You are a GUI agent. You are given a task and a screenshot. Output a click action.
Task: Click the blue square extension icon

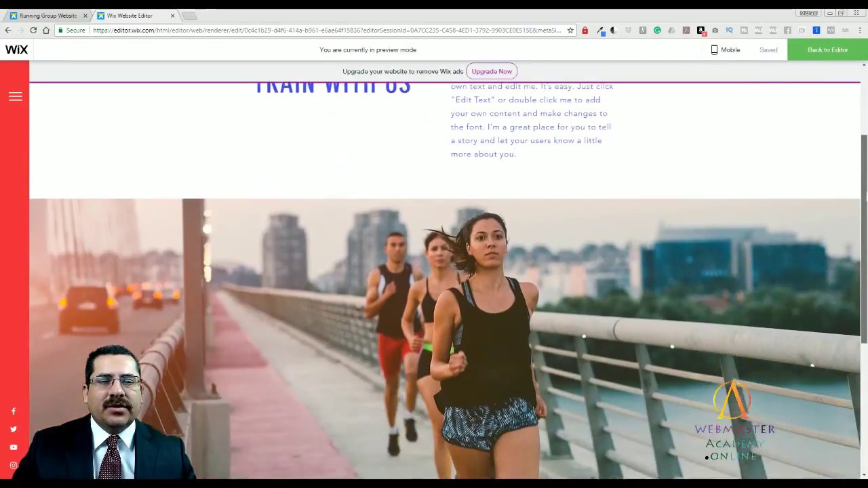[x=816, y=30]
